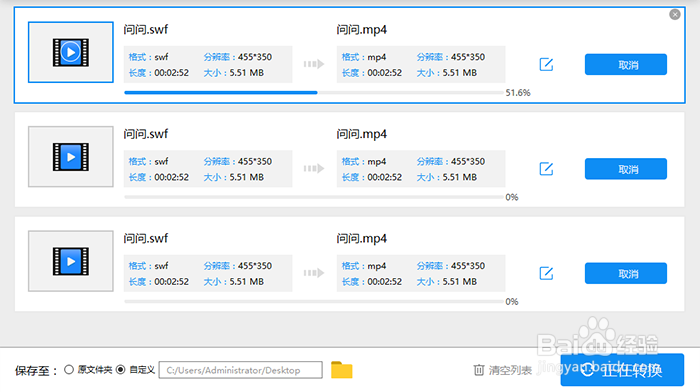The width and height of the screenshot is (700, 392).
Task: Remove first item with the gray X
Action: [675, 15]
